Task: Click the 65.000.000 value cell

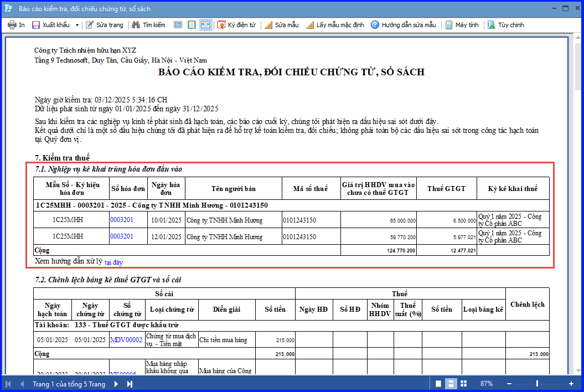Action: pos(379,220)
